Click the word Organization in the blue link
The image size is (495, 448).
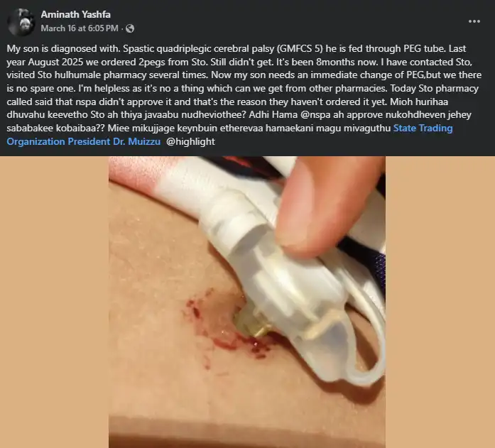(x=36, y=141)
